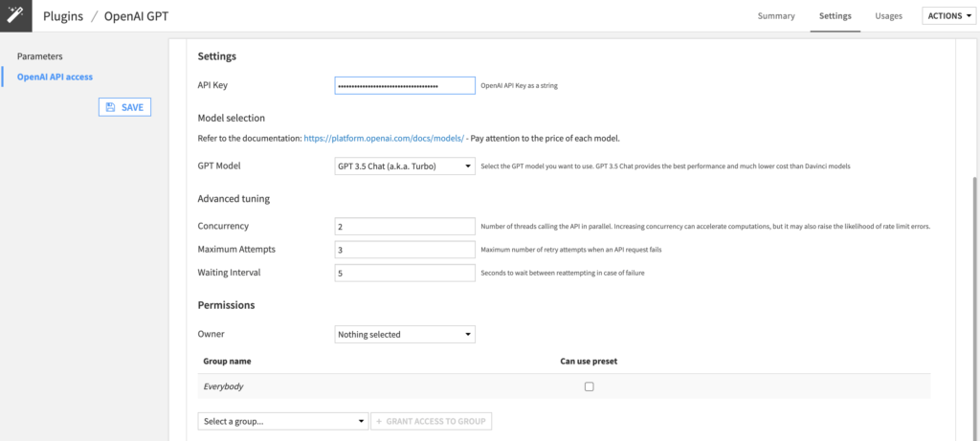The image size is (980, 441).
Task: Select the Settings tab
Action: click(835, 16)
